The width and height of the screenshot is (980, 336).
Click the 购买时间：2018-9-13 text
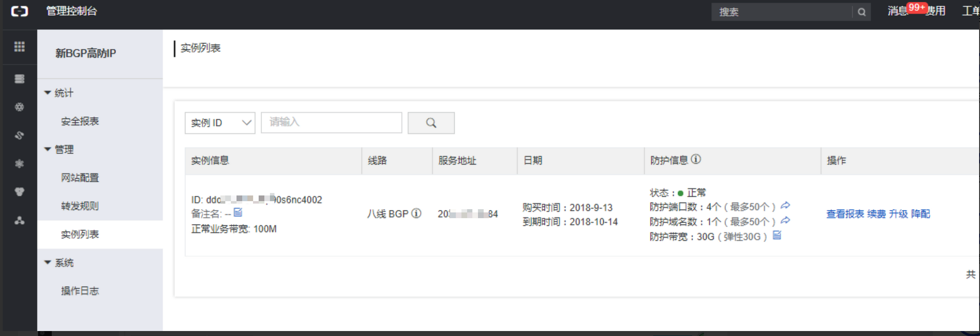click(567, 207)
